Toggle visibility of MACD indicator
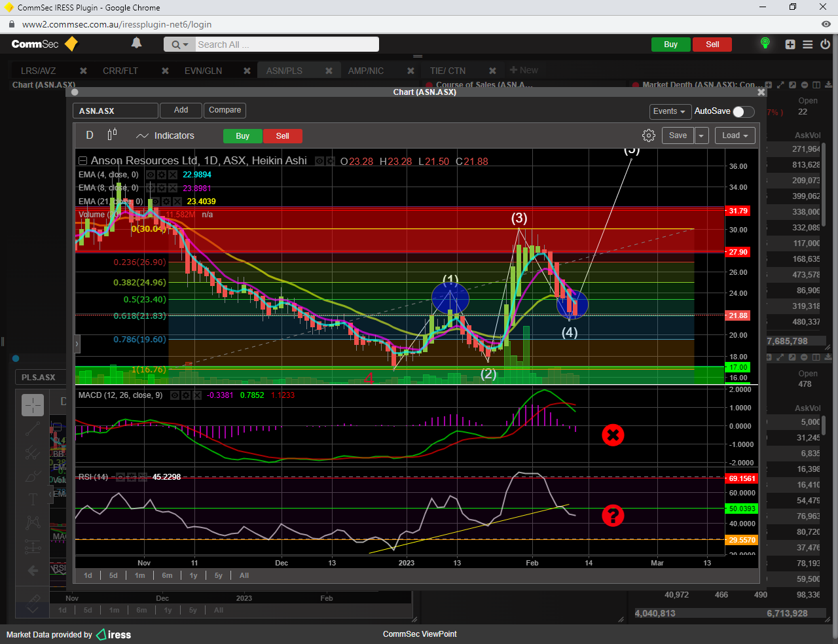 point(175,395)
